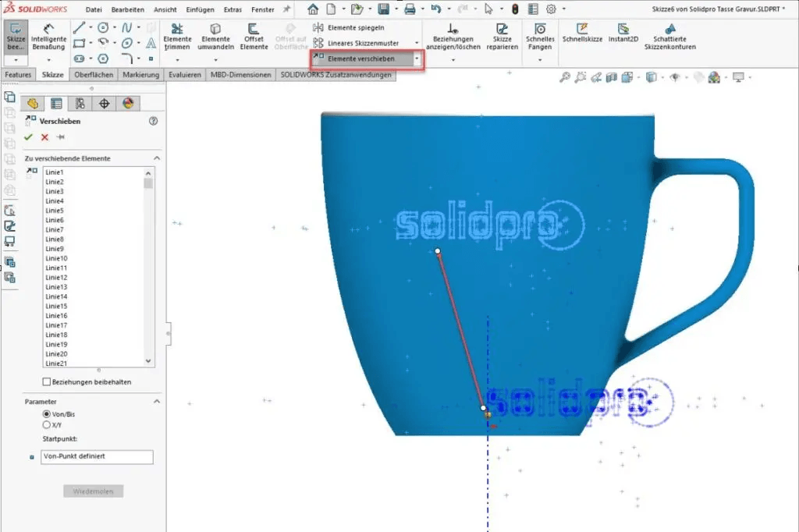Click the Wiederholen button
The image size is (799, 532).
pos(94,491)
